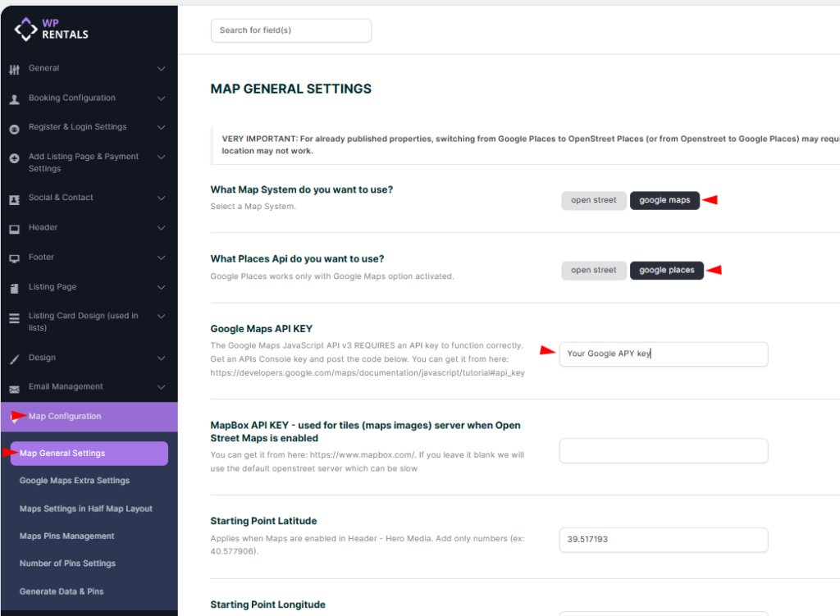Click the Add Listing Page plus icon
This screenshot has width=840, height=616.
(x=15, y=158)
